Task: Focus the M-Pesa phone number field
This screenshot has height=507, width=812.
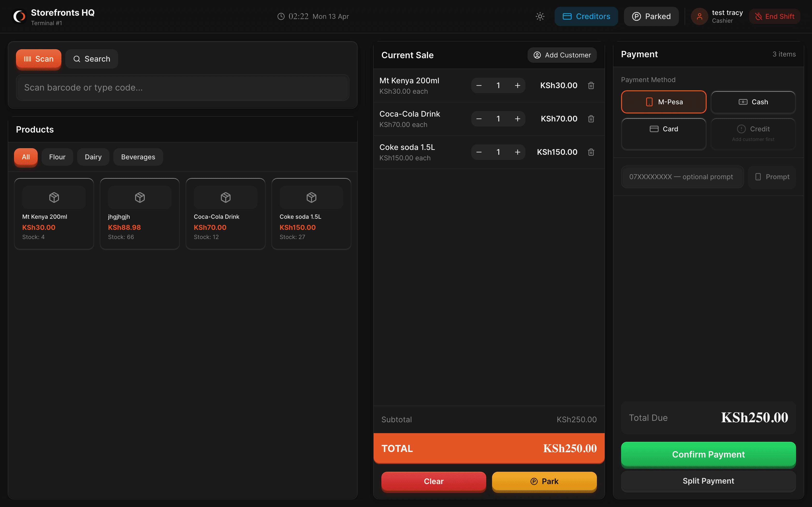Action: (x=682, y=177)
